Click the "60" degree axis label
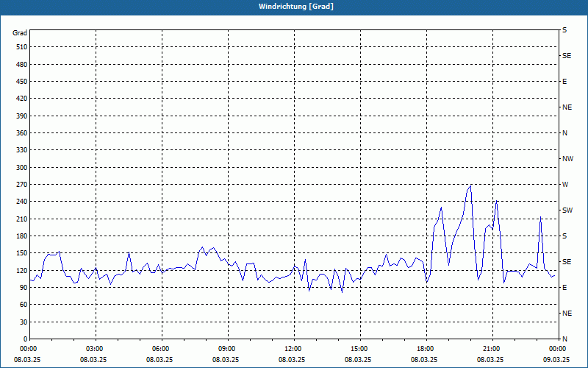The width and height of the screenshot is (588, 368). click(x=24, y=305)
